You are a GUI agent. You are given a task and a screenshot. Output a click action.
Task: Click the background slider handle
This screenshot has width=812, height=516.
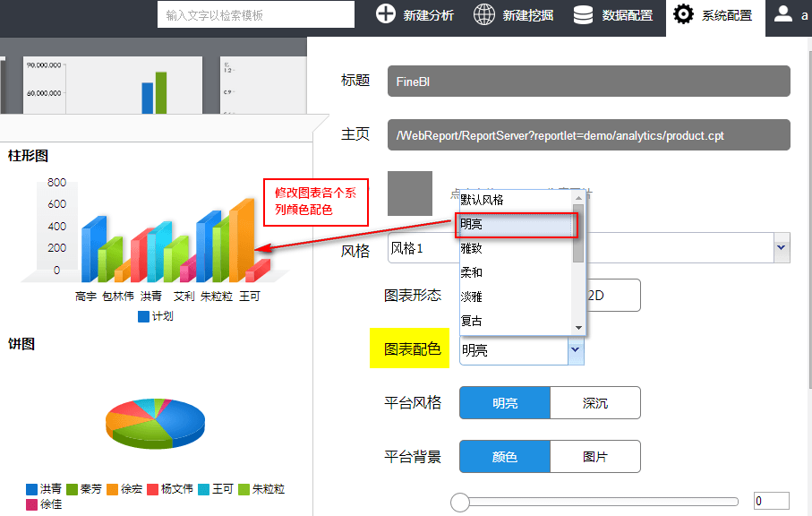point(460,502)
